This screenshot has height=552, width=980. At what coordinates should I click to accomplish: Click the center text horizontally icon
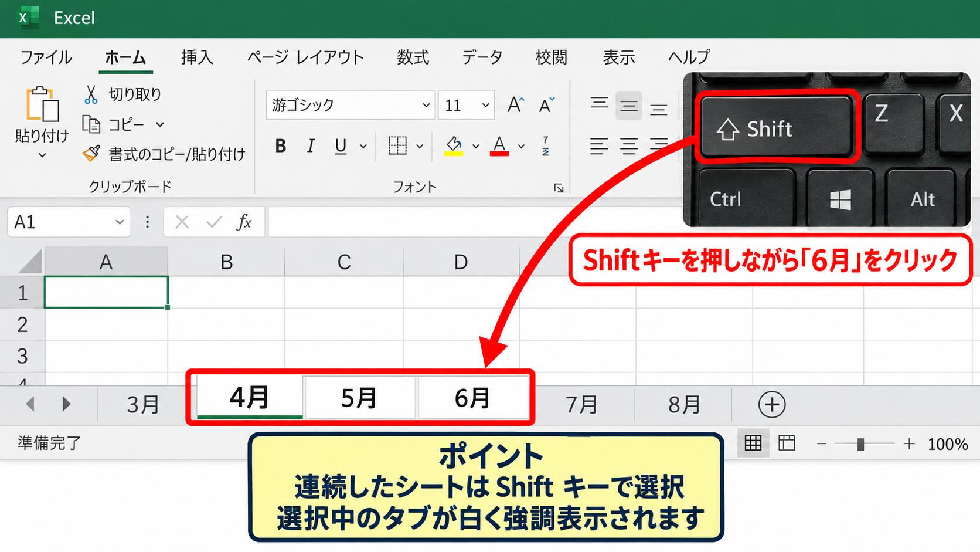[x=629, y=145]
